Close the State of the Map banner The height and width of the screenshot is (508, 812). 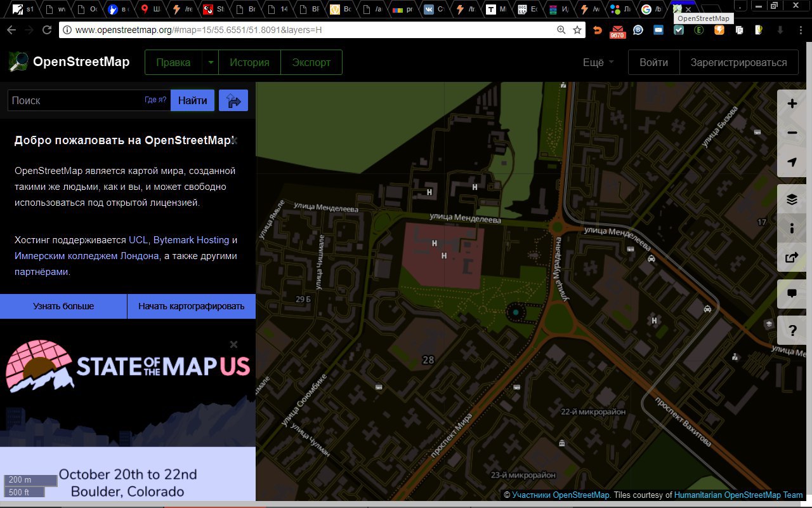233,344
